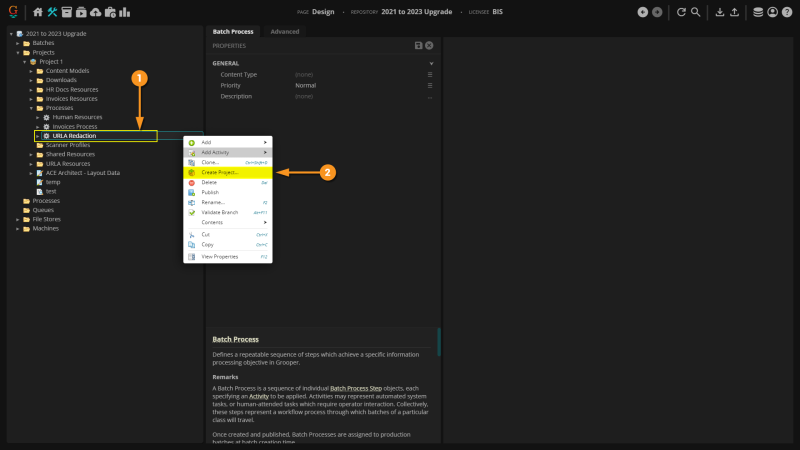Open the Priority list button
The height and width of the screenshot is (450, 800).
[430, 86]
